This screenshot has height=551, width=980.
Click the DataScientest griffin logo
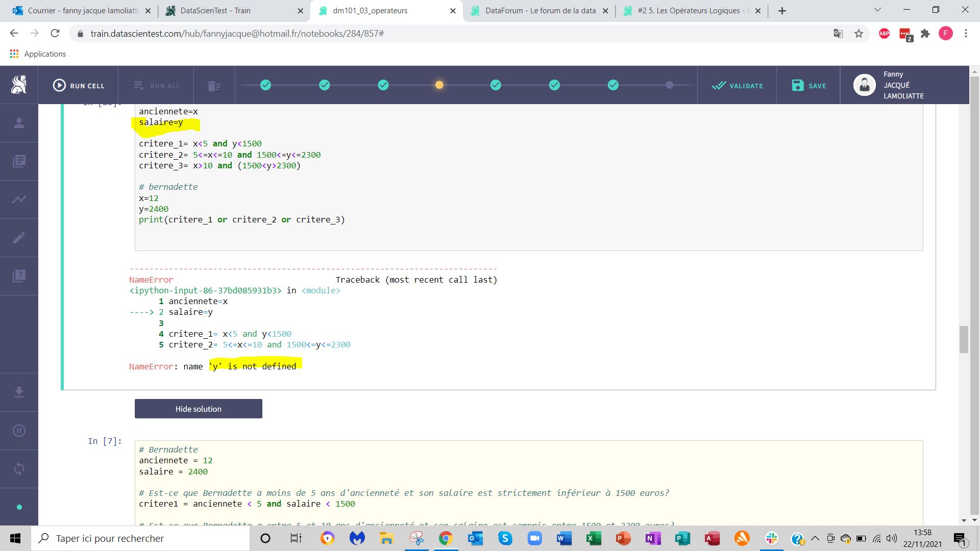pyautogui.click(x=19, y=85)
